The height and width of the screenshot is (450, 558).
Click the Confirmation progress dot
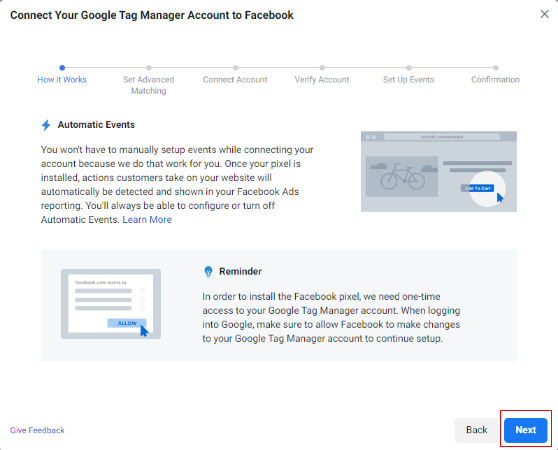495,68
